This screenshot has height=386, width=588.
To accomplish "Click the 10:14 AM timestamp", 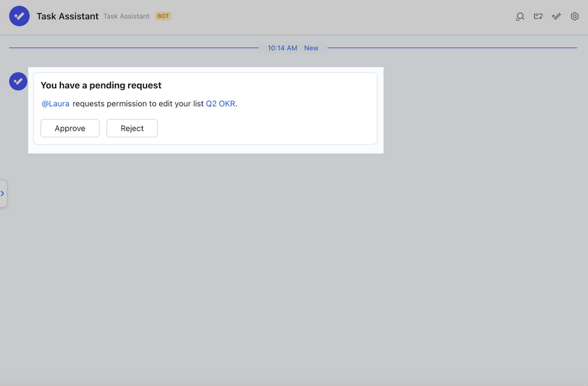I will [282, 48].
